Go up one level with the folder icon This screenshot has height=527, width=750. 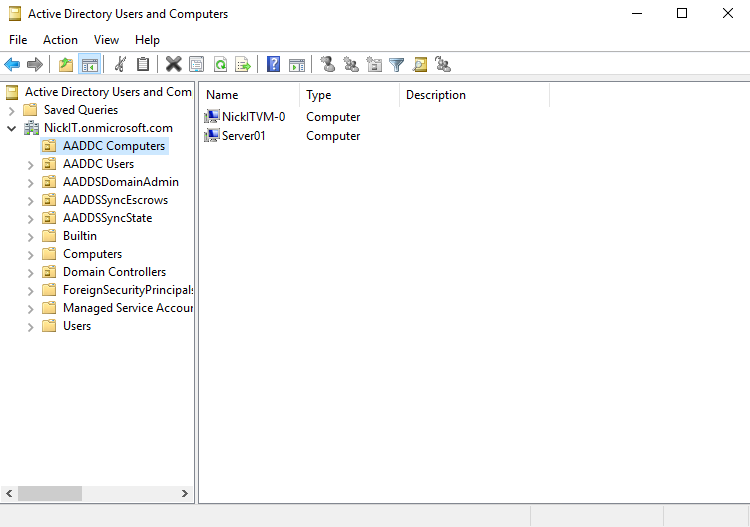click(x=66, y=64)
